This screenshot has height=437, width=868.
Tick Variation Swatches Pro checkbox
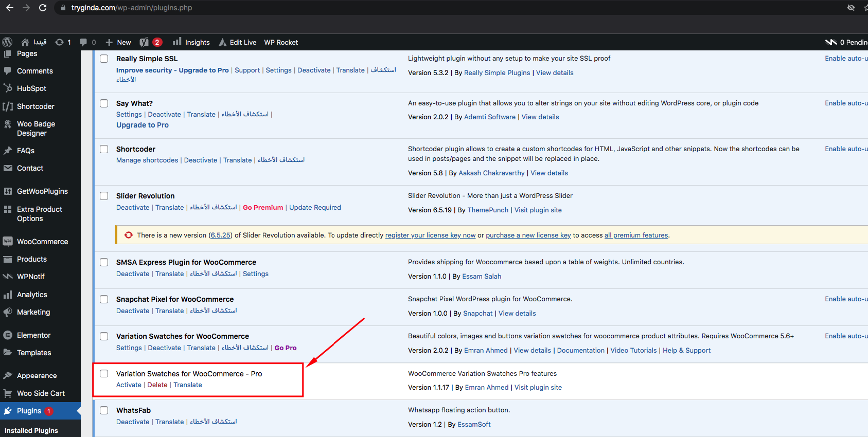104,374
